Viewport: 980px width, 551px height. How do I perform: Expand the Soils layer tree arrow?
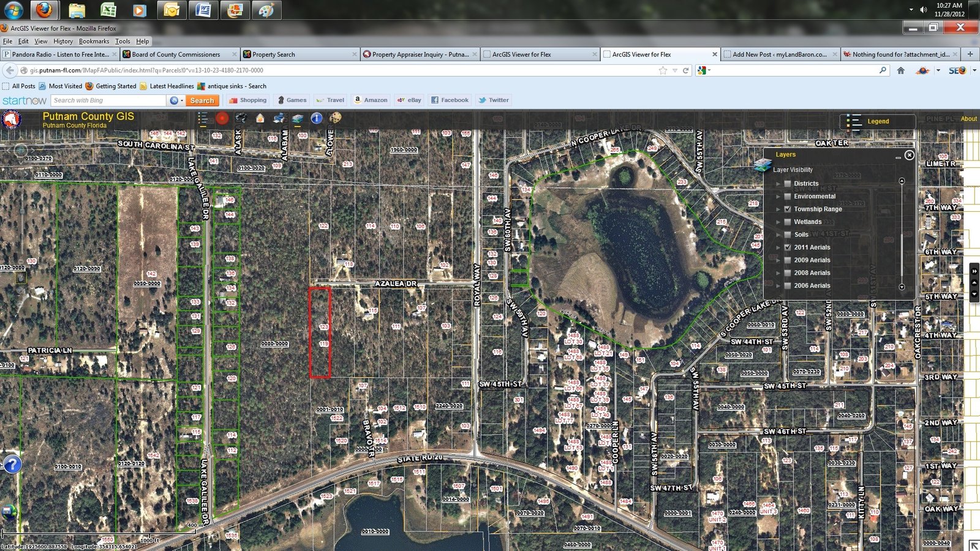[x=778, y=234]
